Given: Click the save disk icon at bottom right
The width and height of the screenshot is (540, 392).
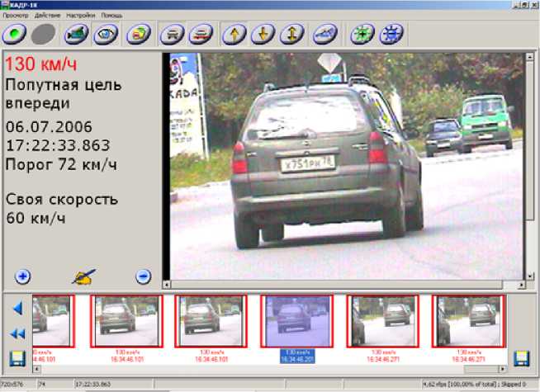Looking at the screenshot, I should (521, 358).
